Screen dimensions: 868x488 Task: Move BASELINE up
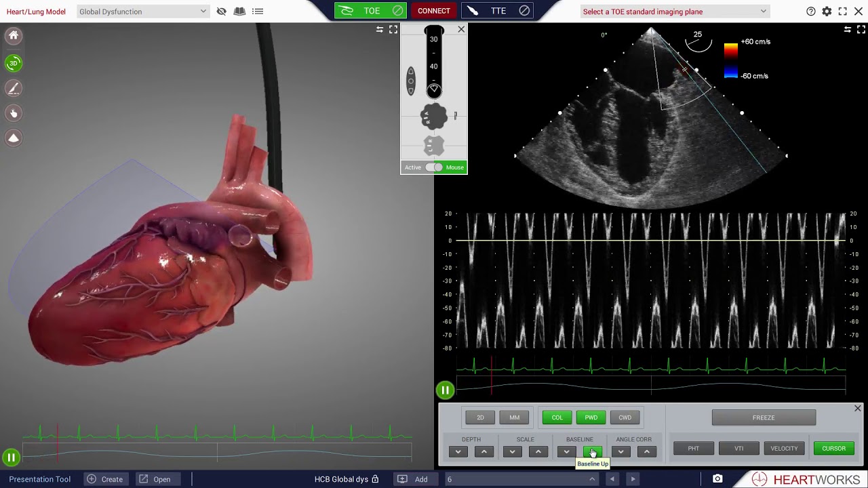[592, 451]
